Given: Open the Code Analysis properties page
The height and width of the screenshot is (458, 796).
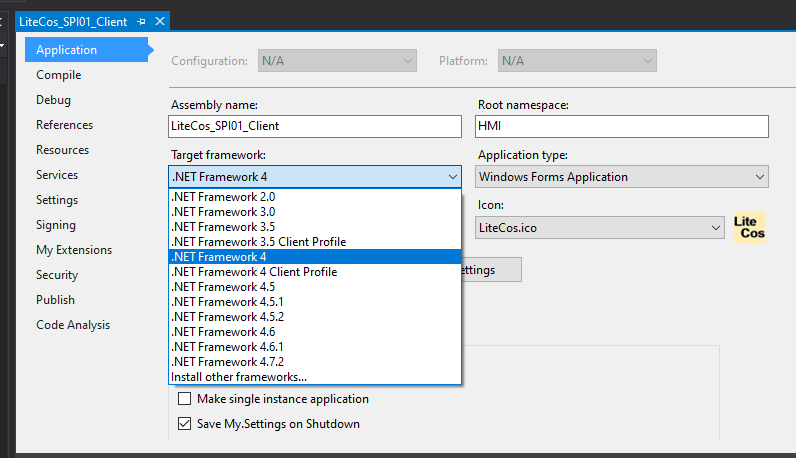Looking at the screenshot, I should 73,324.
